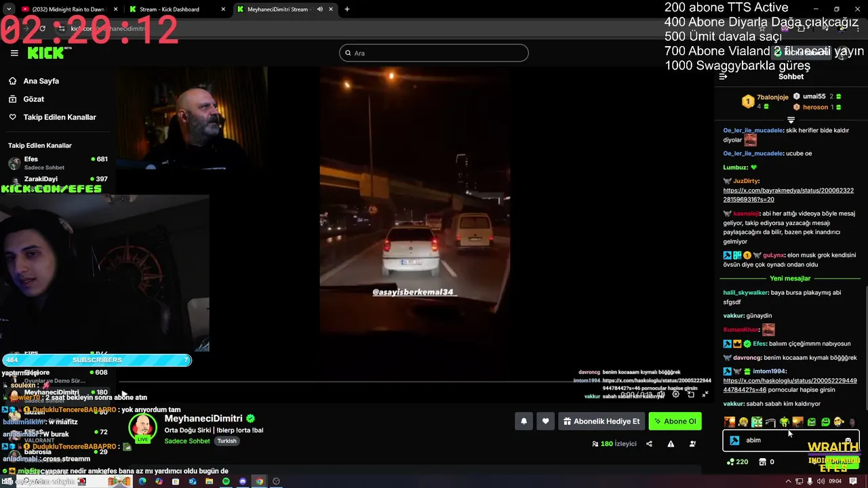The image size is (868, 488).
Task: Open JuzDirty's x.com bayrakmedya link
Action: click(x=788, y=195)
